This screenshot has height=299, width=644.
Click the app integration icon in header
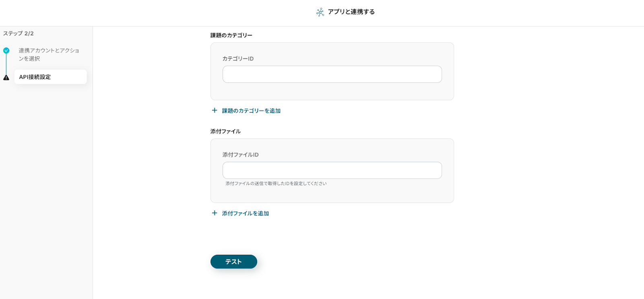pos(320,12)
